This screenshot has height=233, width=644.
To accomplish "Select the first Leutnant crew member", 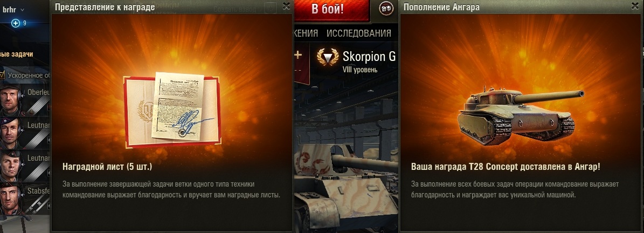I will click(11, 133).
